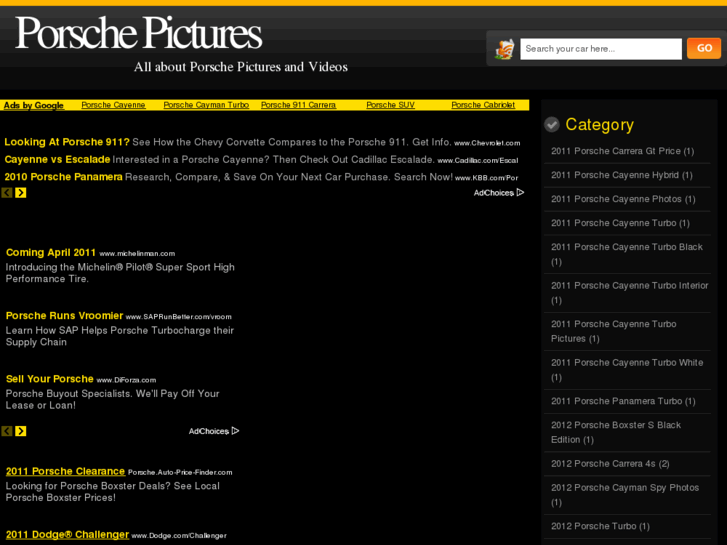Click the Category sidebar heading
Viewport: 727px width, 545px height.
pyautogui.click(x=599, y=125)
